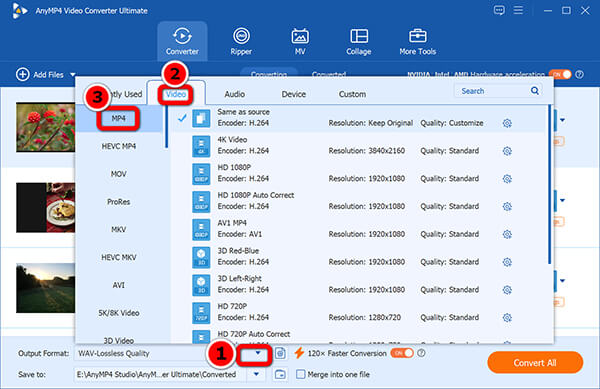Choose the HD 1080P profile row

(x=358, y=174)
